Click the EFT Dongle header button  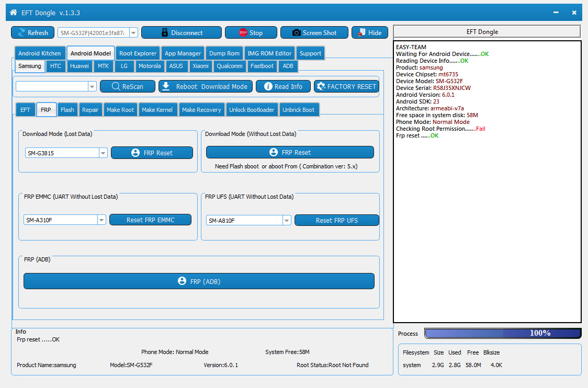[487, 32]
